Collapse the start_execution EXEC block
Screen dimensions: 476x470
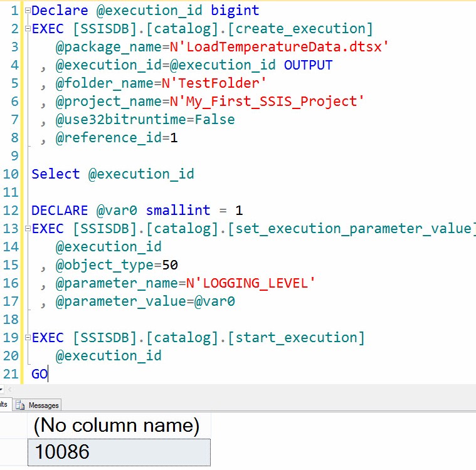click(x=26, y=338)
